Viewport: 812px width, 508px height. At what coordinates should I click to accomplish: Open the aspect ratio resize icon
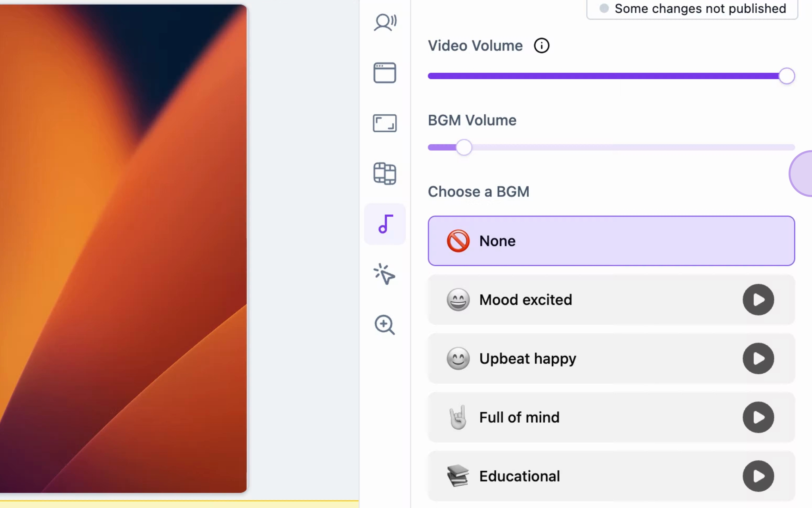click(x=385, y=123)
